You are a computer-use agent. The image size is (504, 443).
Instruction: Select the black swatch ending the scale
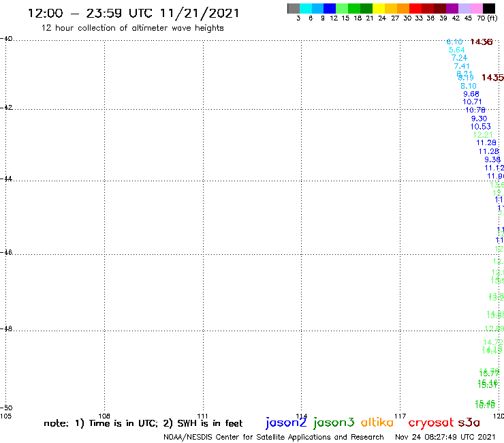tap(488, 9)
